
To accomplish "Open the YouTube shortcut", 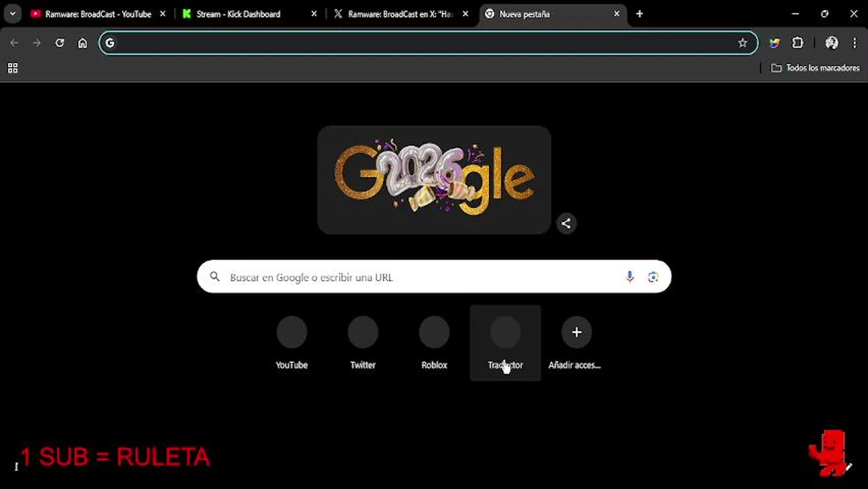I will (x=292, y=342).
